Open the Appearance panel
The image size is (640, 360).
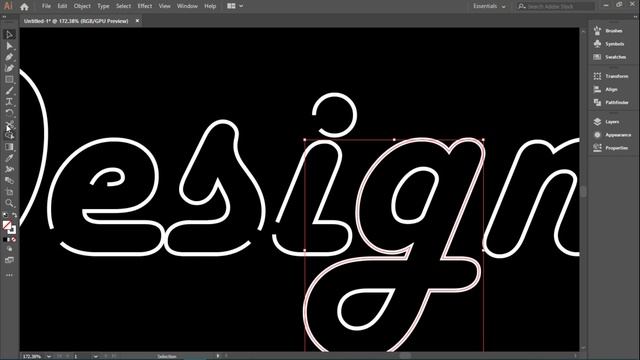click(613, 135)
